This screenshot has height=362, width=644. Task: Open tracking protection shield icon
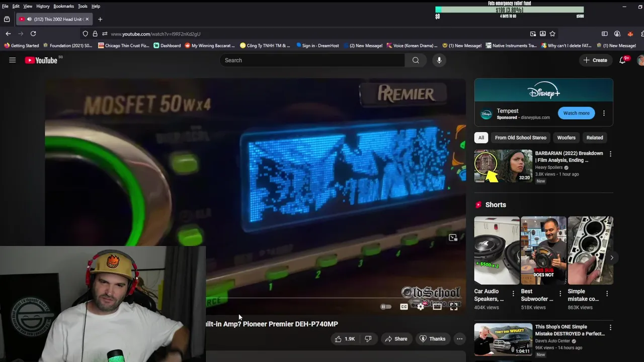pos(85,34)
